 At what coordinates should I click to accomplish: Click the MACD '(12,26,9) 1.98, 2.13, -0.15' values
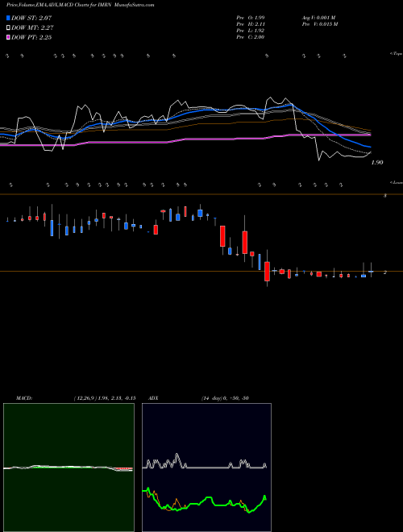click(105, 398)
